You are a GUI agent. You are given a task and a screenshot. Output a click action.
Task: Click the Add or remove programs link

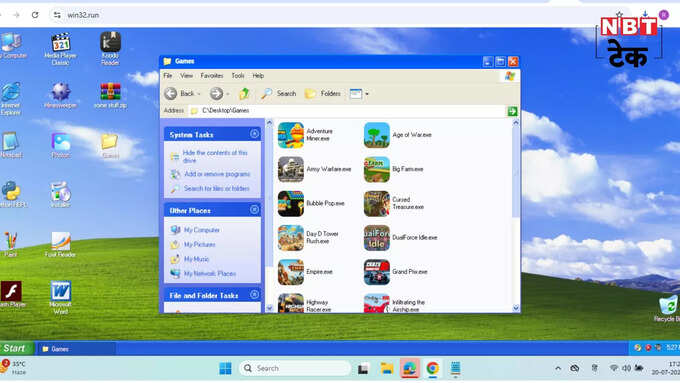(x=217, y=174)
